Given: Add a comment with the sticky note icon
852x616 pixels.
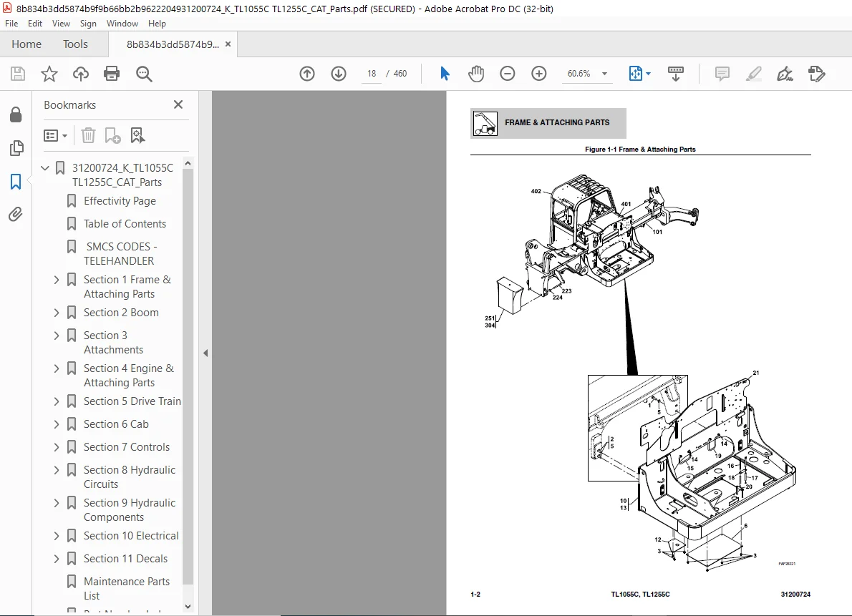Looking at the screenshot, I should click(x=722, y=73).
